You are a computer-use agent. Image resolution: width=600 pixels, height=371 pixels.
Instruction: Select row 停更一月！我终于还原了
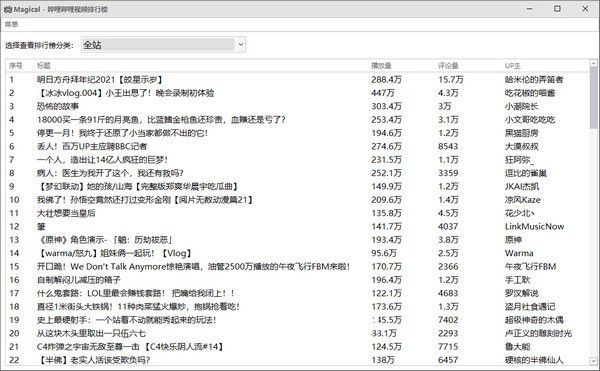298,133
